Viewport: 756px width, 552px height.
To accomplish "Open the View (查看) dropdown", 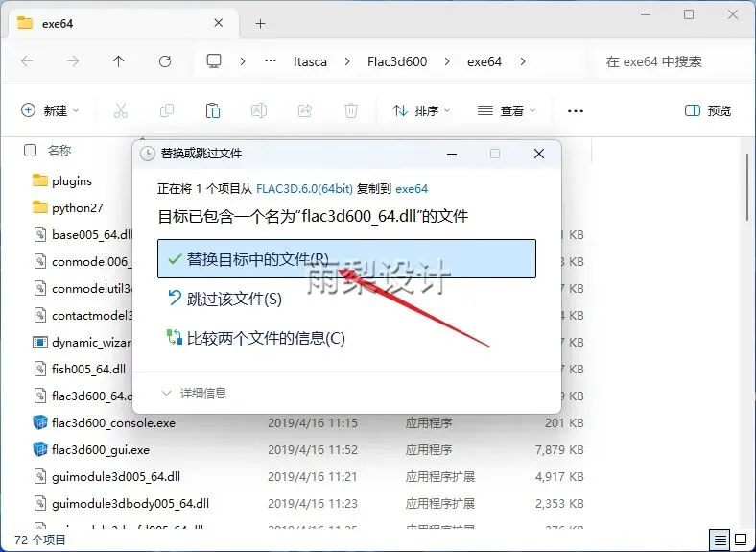I will click(x=507, y=110).
